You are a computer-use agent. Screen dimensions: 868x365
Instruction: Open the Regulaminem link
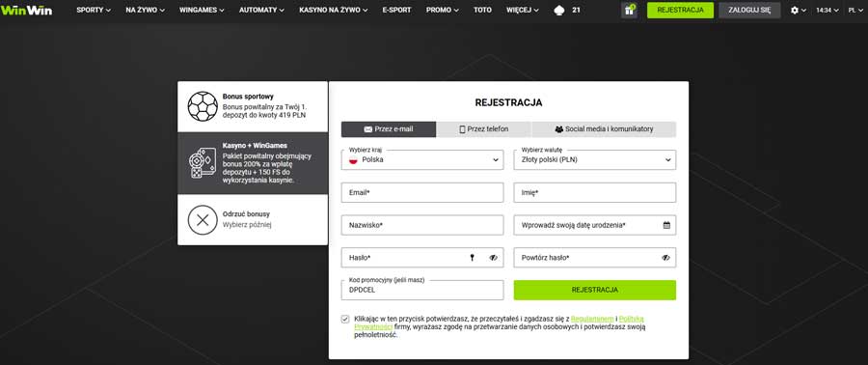[592, 319]
